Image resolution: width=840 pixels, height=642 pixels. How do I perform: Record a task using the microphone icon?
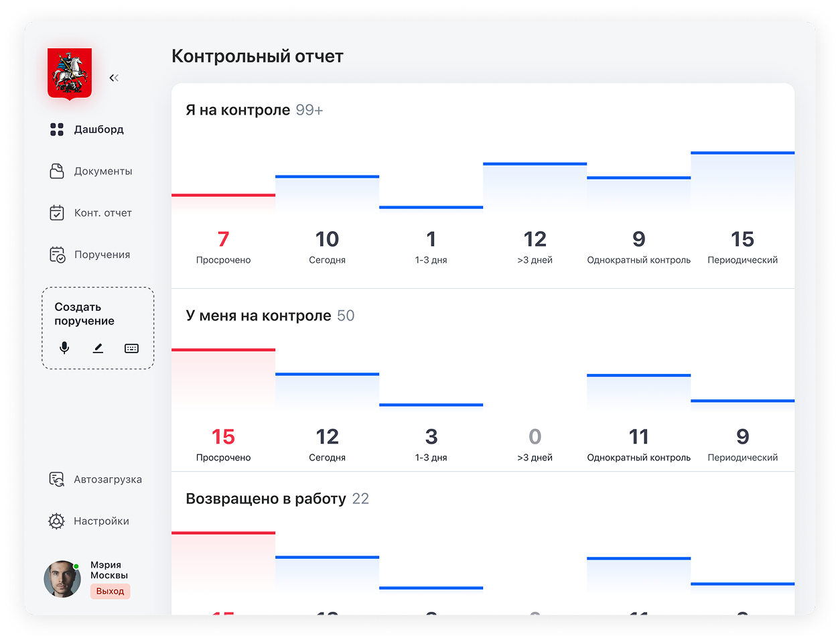coord(64,348)
